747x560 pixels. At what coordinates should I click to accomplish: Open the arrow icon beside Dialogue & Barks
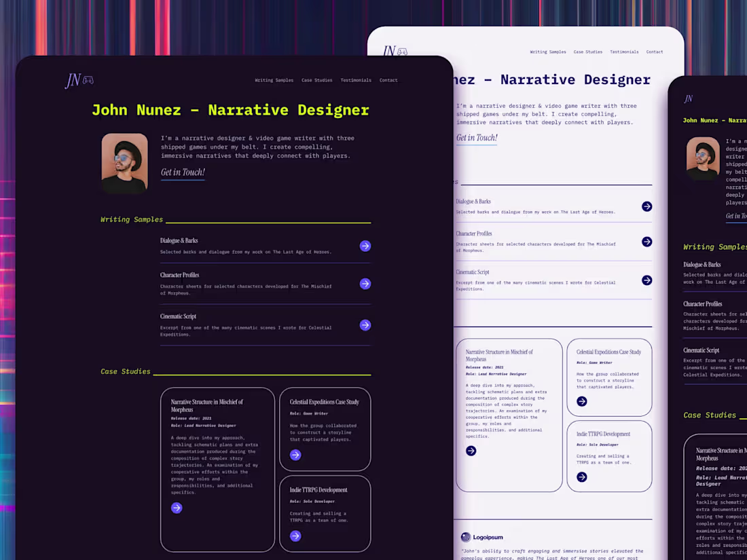click(365, 245)
